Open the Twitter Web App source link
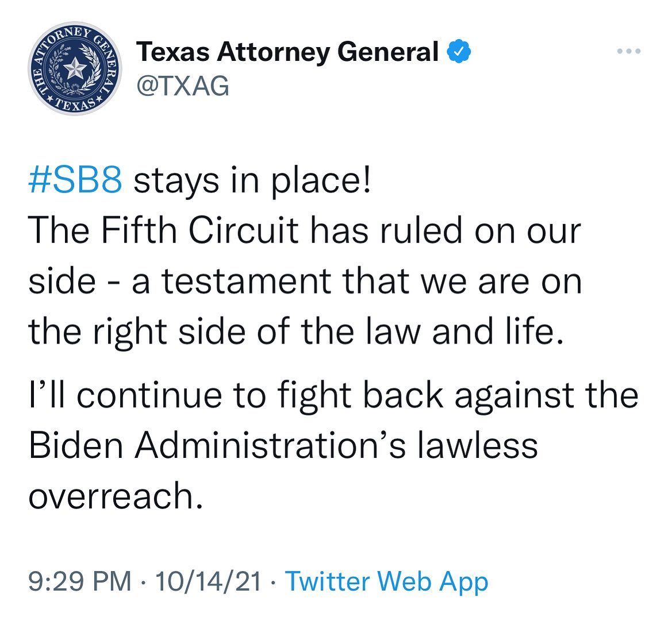The height and width of the screenshot is (617, 672). coord(386,581)
